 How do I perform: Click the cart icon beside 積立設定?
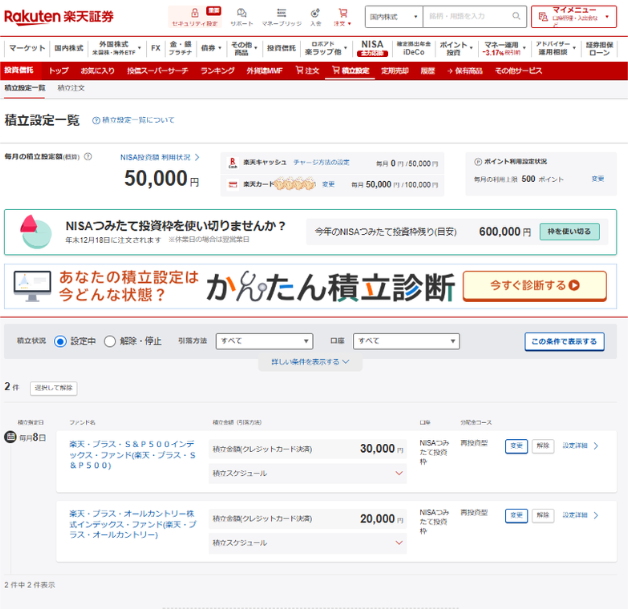pyautogui.click(x=336, y=70)
